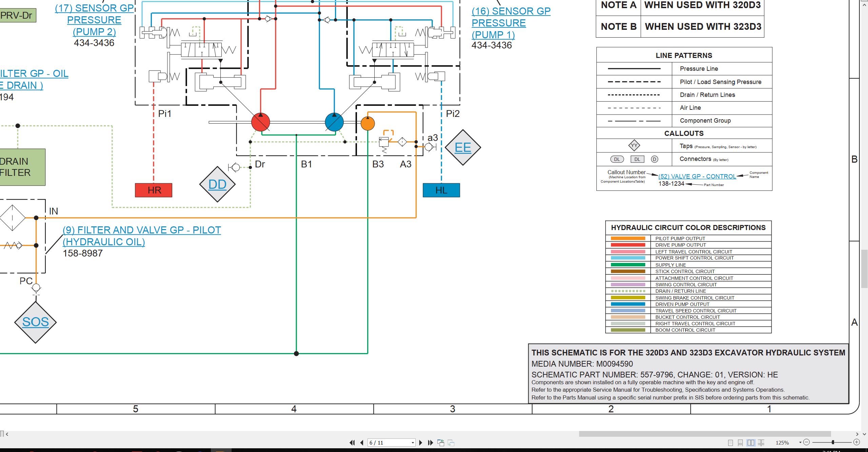Image resolution: width=868 pixels, height=452 pixels.
Task: Click the 'Drain / Return Lines' legend text
Action: 707,95
